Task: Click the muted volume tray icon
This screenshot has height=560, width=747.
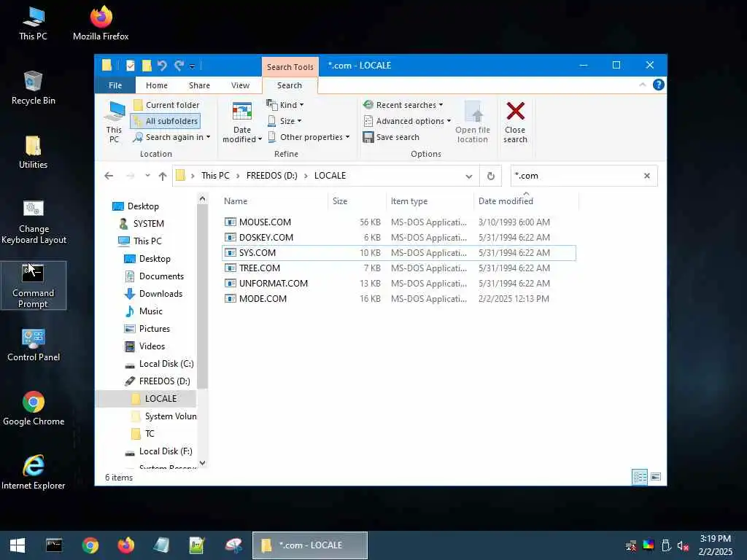Action: pyautogui.click(x=683, y=545)
